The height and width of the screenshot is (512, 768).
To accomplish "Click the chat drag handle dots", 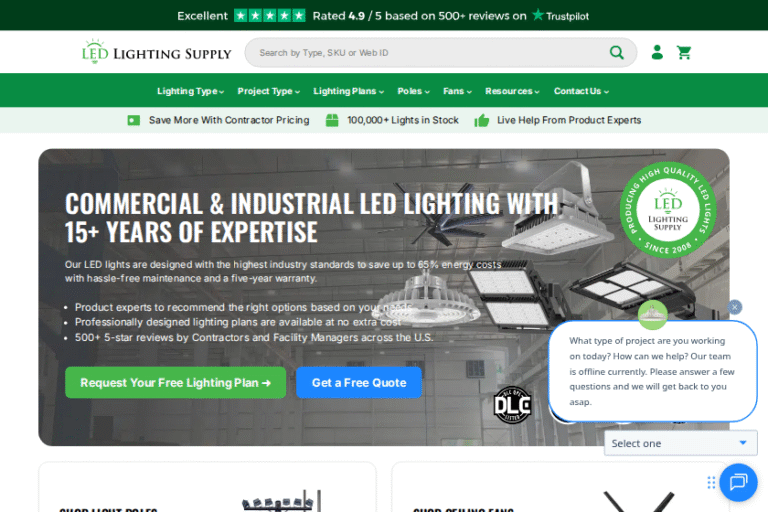I will pyautogui.click(x=711, y=483).
